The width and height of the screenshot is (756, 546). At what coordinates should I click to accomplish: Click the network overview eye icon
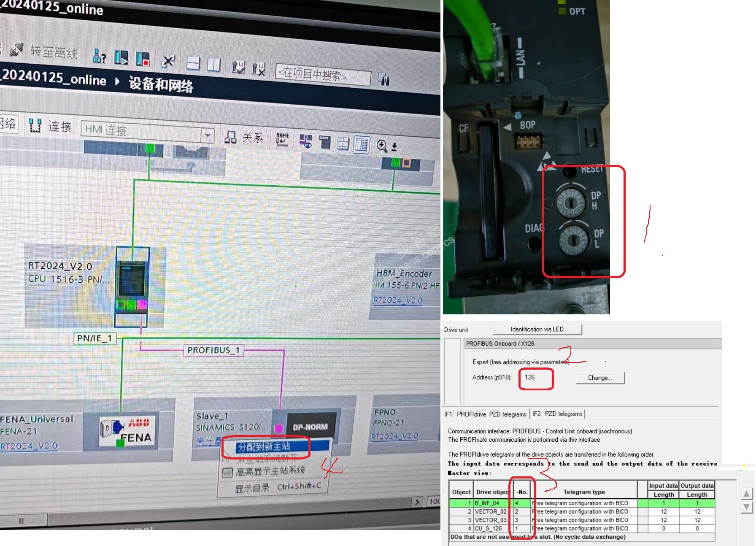[305, 141]
